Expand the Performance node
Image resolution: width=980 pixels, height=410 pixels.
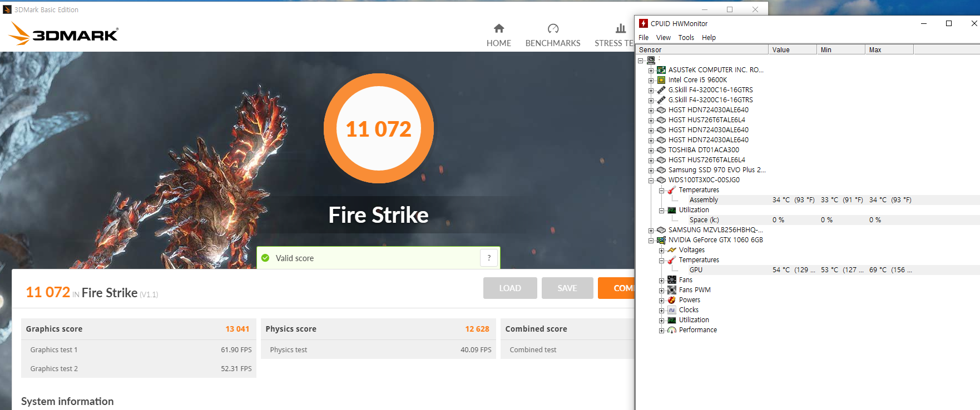[x=661, y=331]
